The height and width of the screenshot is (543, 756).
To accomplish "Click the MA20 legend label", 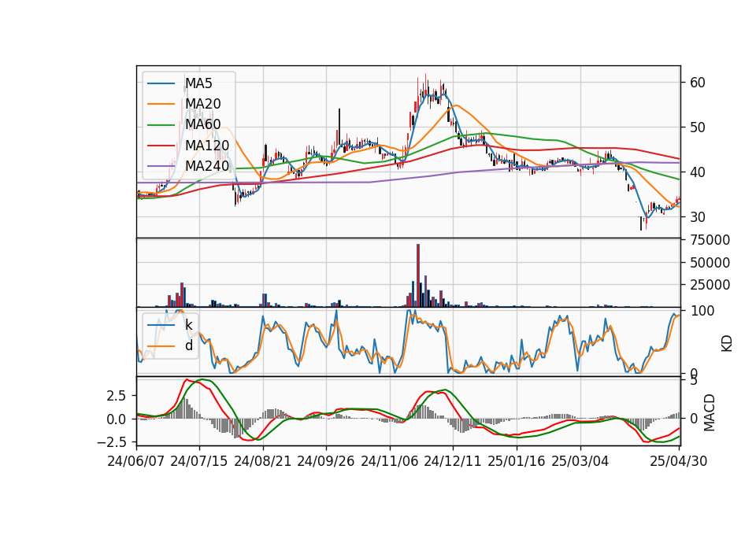I will click(x=203, y=104).
